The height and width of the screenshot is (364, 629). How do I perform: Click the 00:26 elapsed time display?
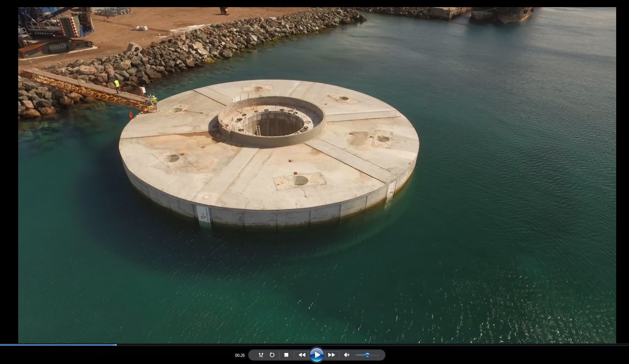240,355
